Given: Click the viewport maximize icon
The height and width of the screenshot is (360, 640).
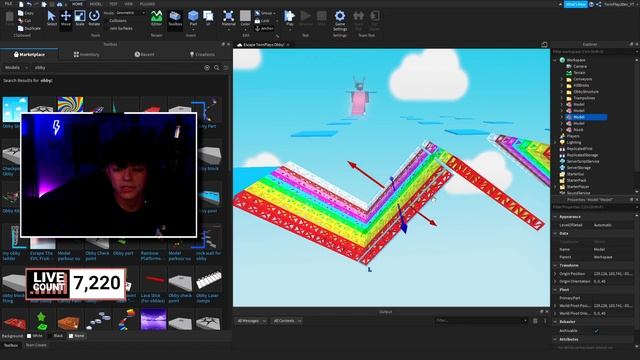Looking at the screenshot, I should tap(544, 44).
